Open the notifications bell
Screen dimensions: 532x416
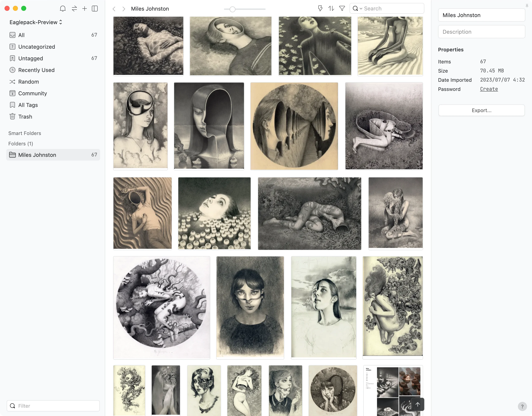point(63,9)
